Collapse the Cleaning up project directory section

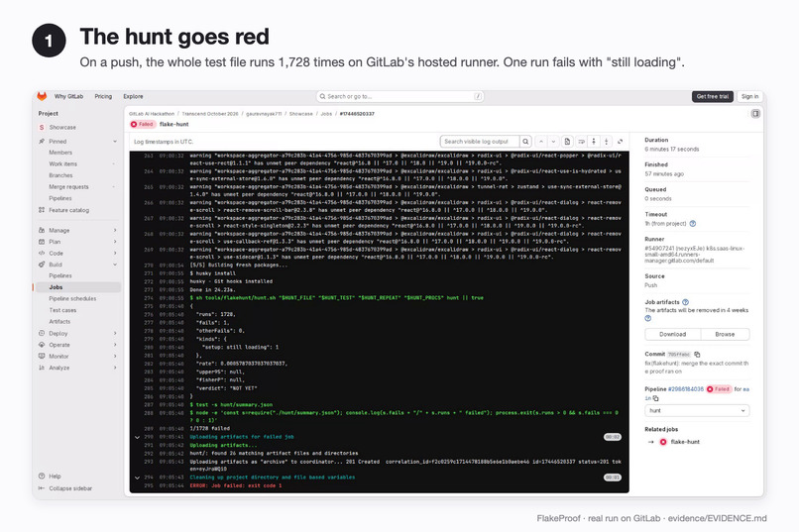(x=137, y=479)
